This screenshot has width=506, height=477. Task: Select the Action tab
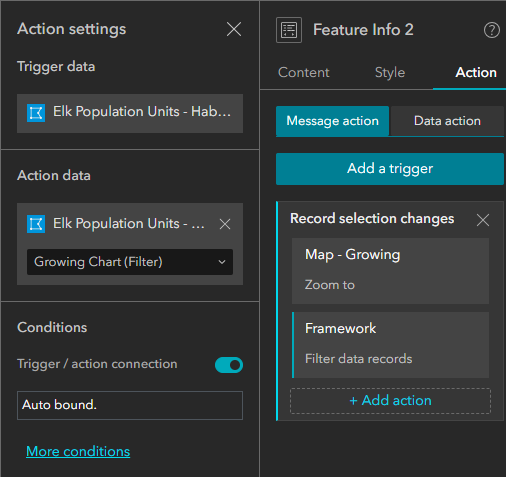coord(476,73)
